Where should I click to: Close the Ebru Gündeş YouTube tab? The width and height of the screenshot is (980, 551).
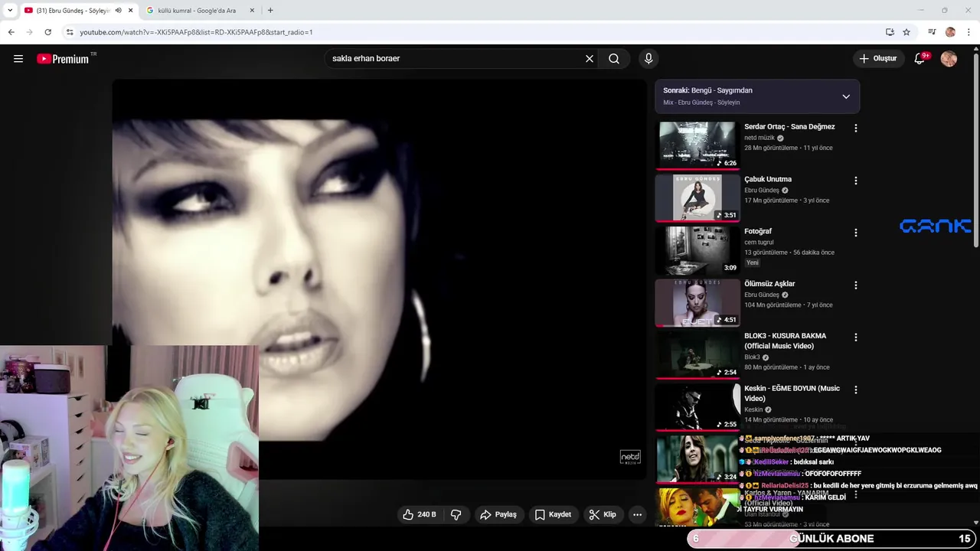pyautogui.click(x=131, y=11)
